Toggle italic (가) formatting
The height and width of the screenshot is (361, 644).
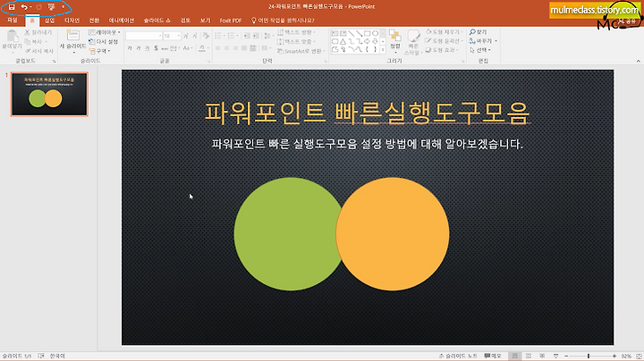click(139, 48)
